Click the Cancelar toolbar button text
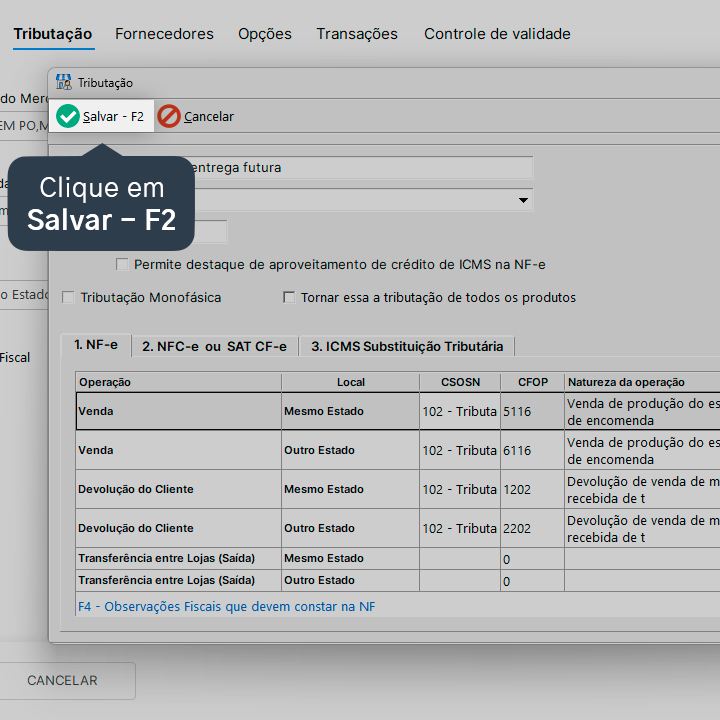The height and width of the screenshot is (720, 720). [x=208, y=117]
